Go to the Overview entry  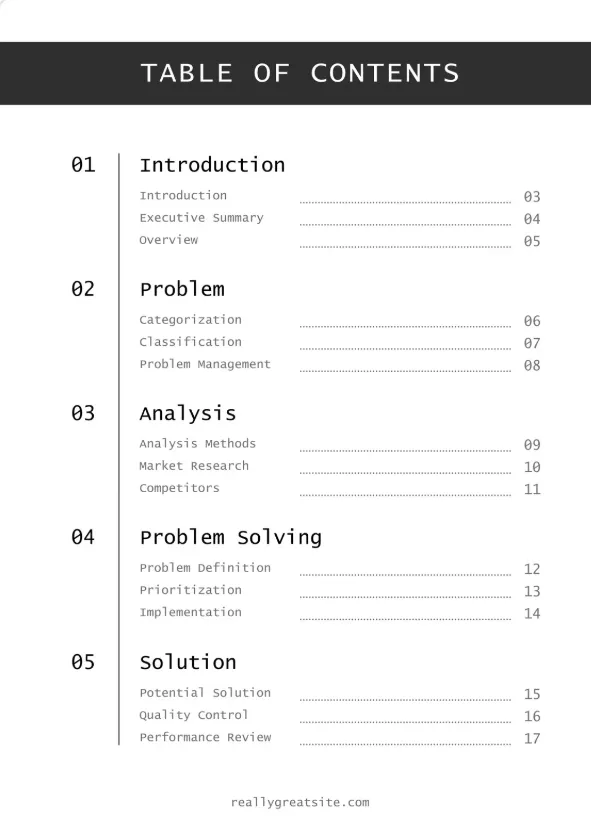169,240
